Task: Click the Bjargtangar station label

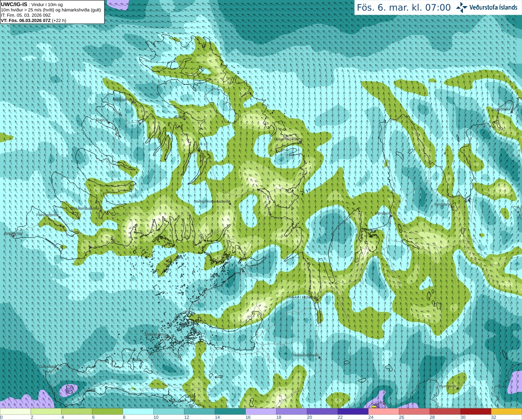Action: click(x=13, y=233)
